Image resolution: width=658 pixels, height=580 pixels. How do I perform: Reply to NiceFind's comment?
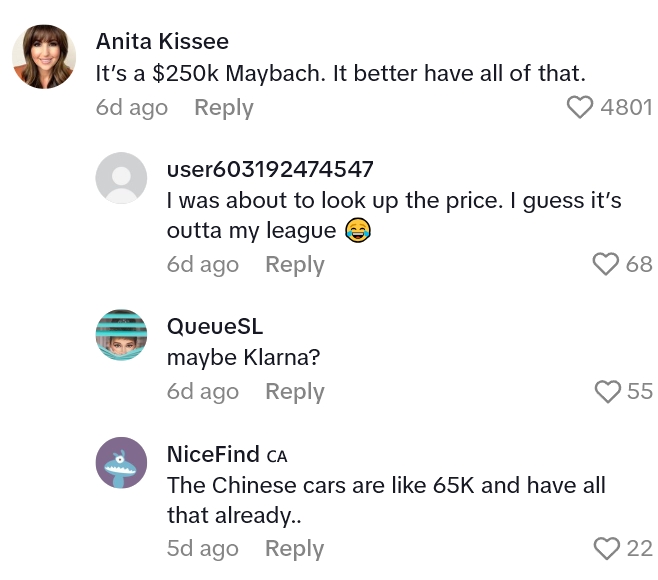click(x=294, y=548)
